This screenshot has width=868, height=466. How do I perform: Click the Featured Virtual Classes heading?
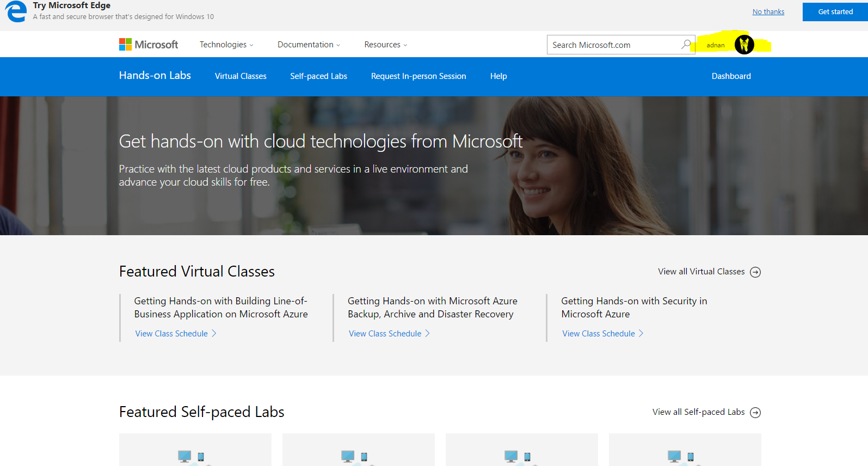pos(197,271)
